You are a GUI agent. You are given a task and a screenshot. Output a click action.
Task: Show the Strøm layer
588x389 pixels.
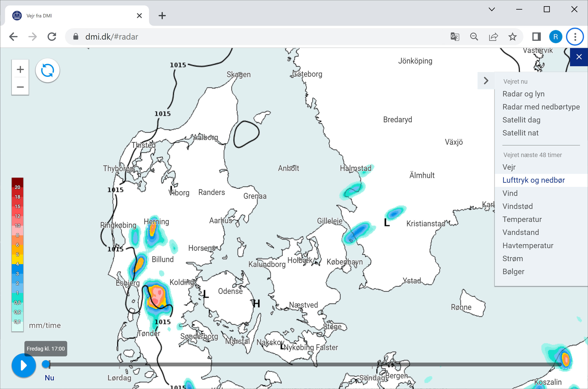(x=512, y=259)
